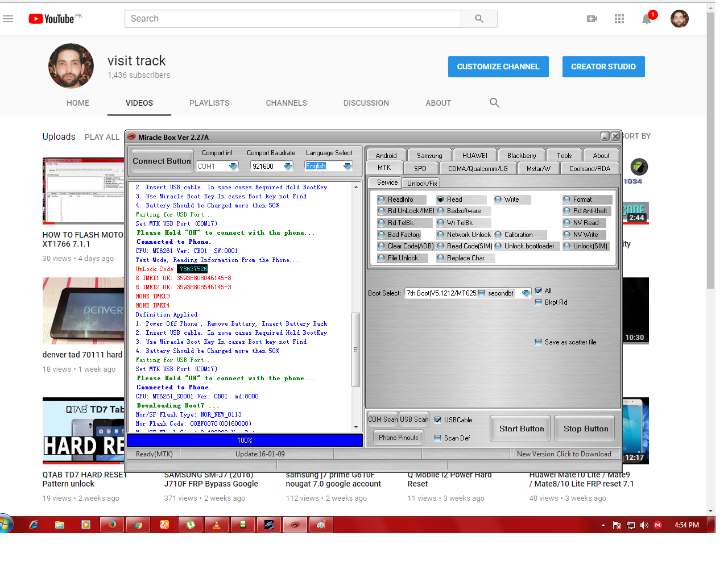Image resolution: width=728 pixels, height=582 pixels.
Task: Toggle the secondbt checkbox
Action: coord(481,293)
